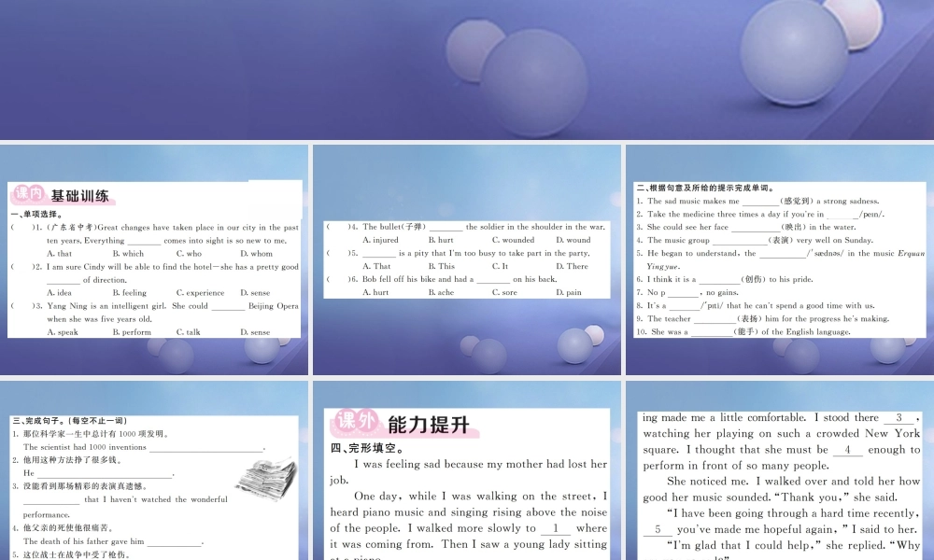Click the line 'The death of his father gave him'
The width and height of the screenshot is (934, 560).
(x=114, y=541)
